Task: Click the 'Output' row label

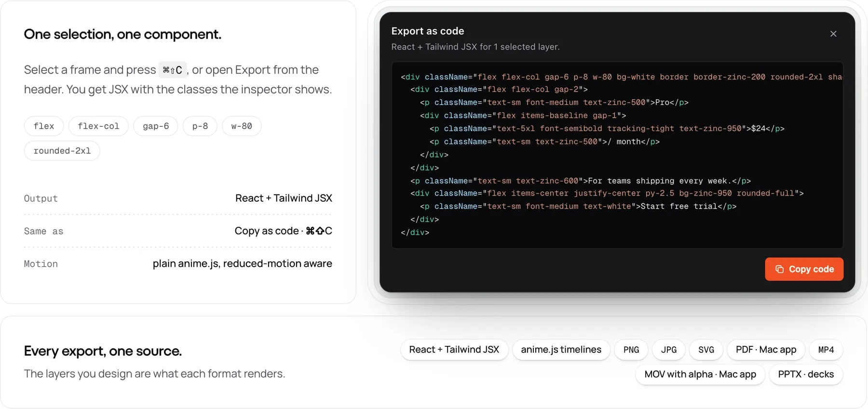Action: click(x=41, y=198)
